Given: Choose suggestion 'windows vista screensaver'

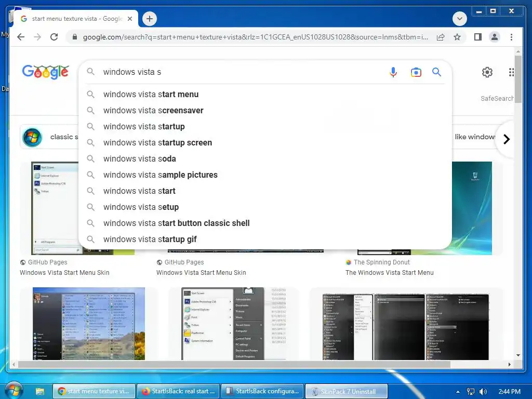Looking at the screenshot, I should tap(265, 110).
